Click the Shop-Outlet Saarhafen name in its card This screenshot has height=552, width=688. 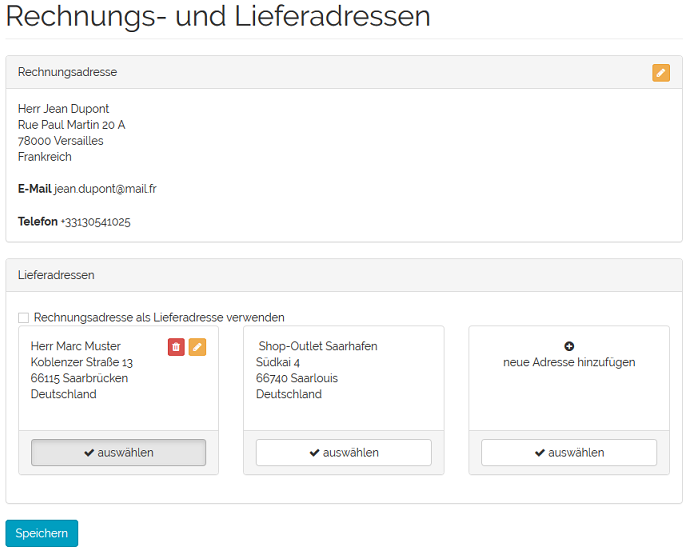click(x=317, y=346)
